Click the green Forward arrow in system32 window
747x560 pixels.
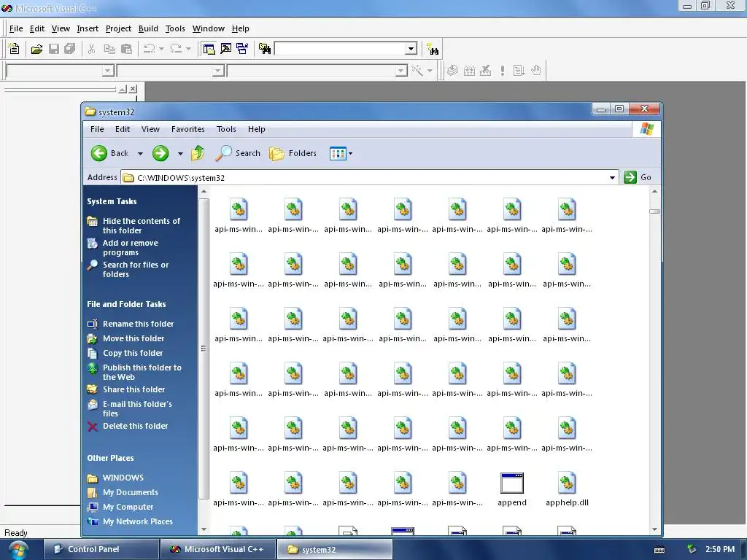160,153
